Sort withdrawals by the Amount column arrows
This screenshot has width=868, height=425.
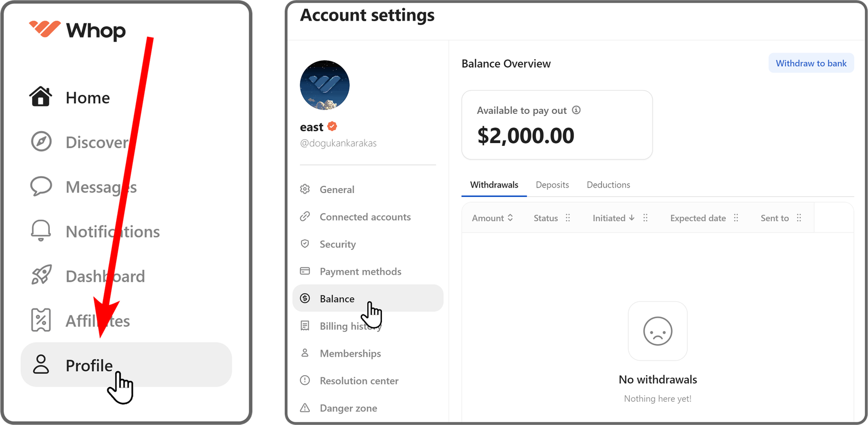pyautogui.click(x=510, y=218)
